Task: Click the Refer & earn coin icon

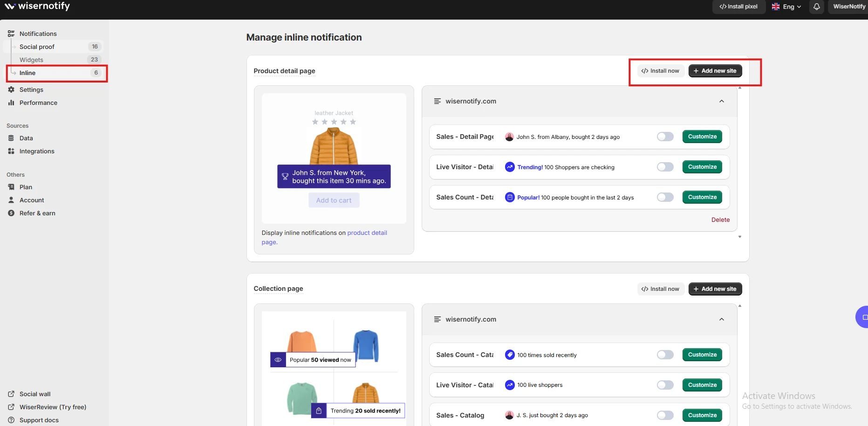Action: point(11,213)
